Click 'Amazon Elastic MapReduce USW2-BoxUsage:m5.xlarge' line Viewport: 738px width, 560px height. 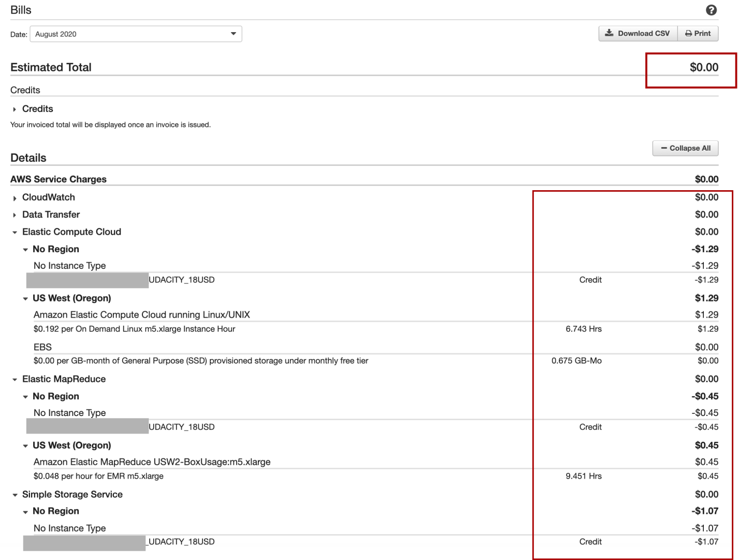[152, 462]
